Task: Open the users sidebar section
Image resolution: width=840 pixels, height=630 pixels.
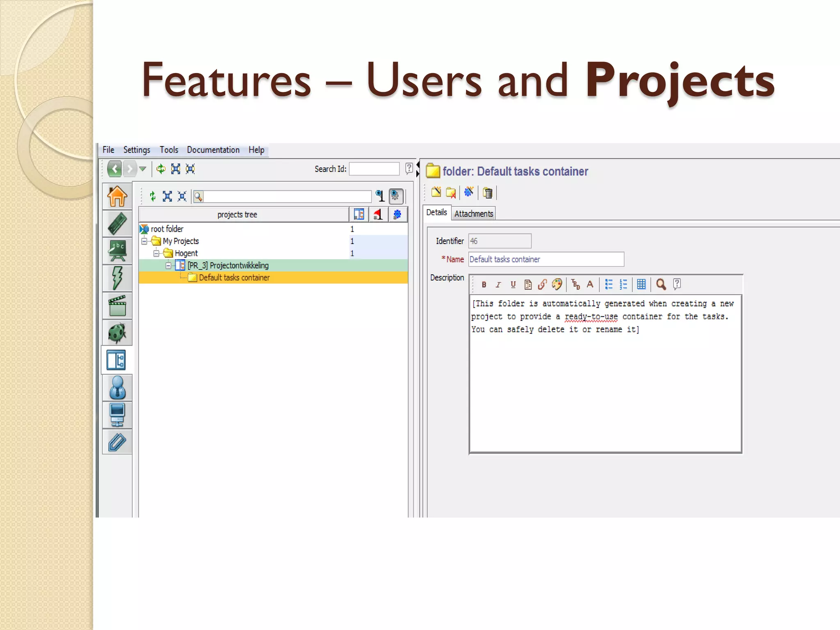Action: [x=117, y=388]
